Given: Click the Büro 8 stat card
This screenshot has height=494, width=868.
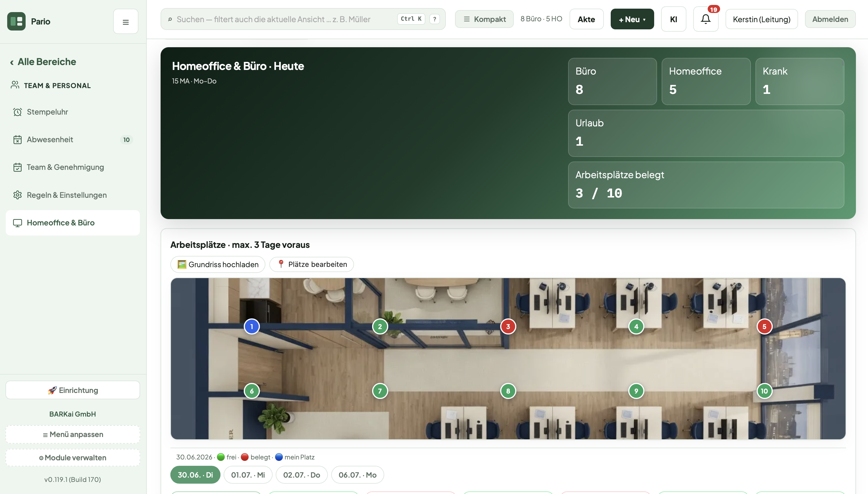Looking at the screenshot, I should (x=612, y=81).
